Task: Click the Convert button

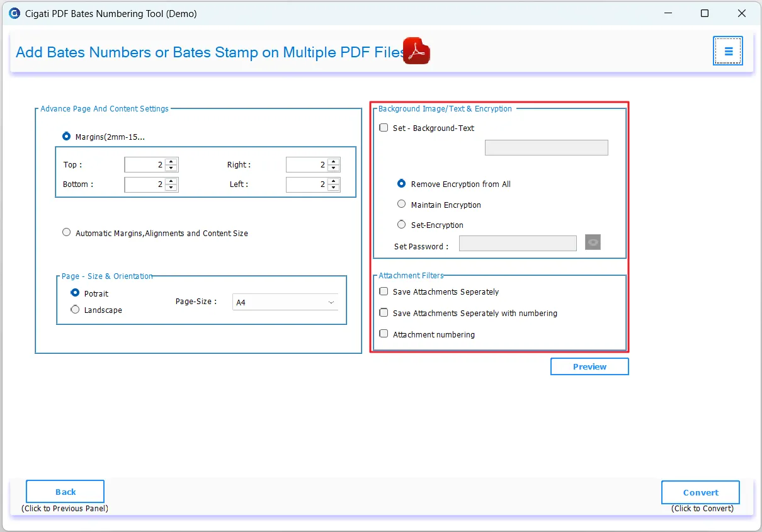Action: click(x=700, y=492)
